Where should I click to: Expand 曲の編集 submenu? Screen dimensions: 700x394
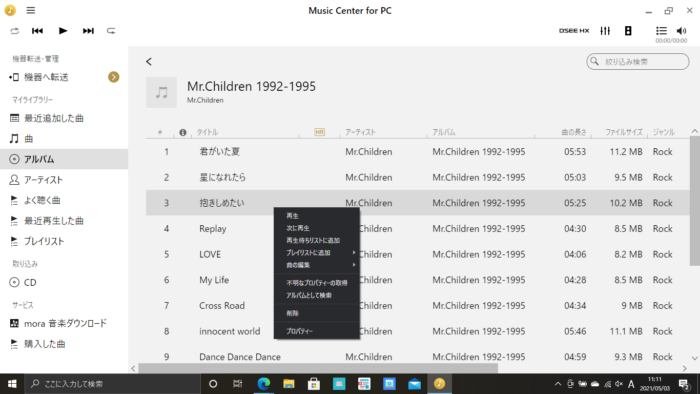(x=317, y=265)
